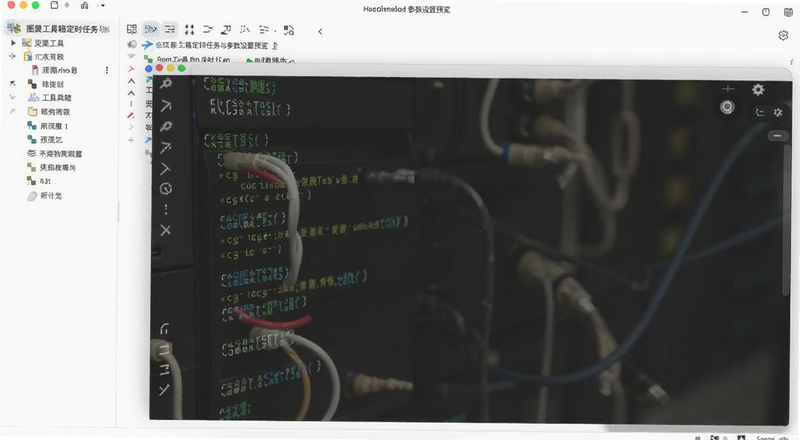
Task: Click the grid layout icon in toolbar
Action: coord(132,29)
